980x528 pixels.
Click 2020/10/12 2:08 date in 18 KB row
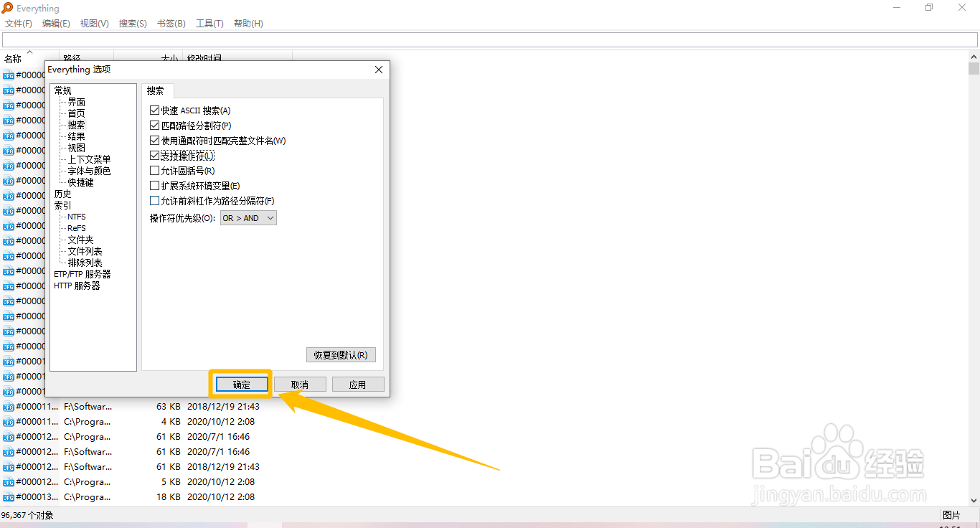coord(221,497)
